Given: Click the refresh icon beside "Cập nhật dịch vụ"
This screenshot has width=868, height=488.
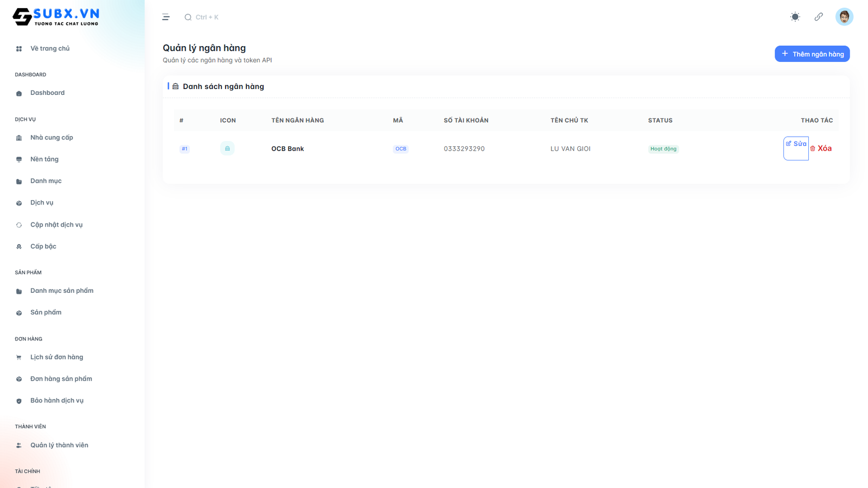Looking at the screenshot, I should point(18,224).
